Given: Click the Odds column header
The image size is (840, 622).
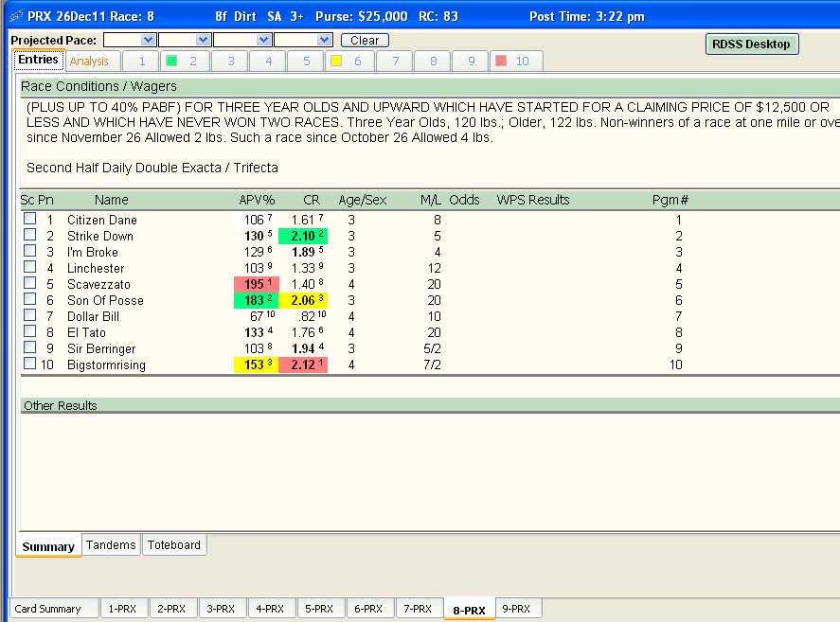Looking at the screenshot, I should pyautogui.click(x=464, y=200).
